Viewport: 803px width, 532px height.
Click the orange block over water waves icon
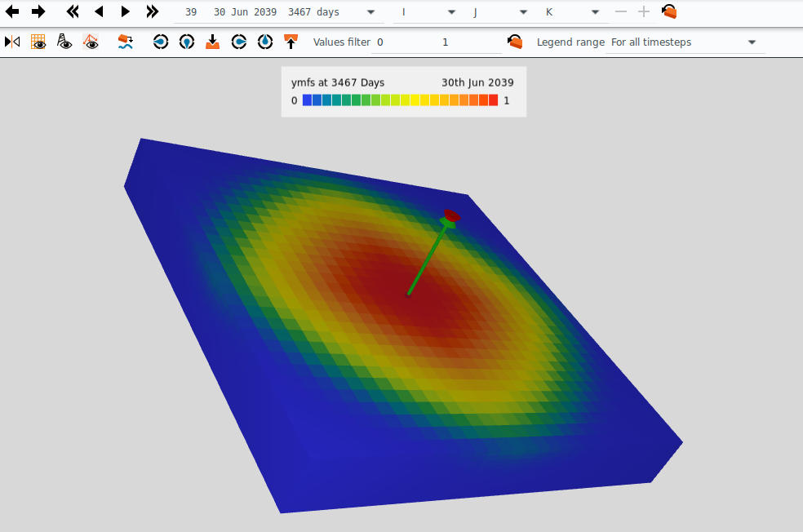coord(126,42)
